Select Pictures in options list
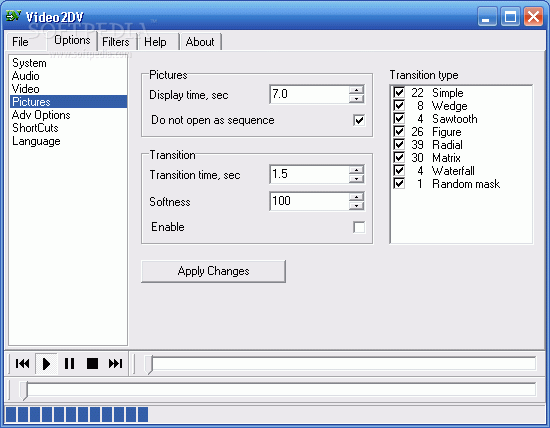The image size is (550, 428). 68,102
